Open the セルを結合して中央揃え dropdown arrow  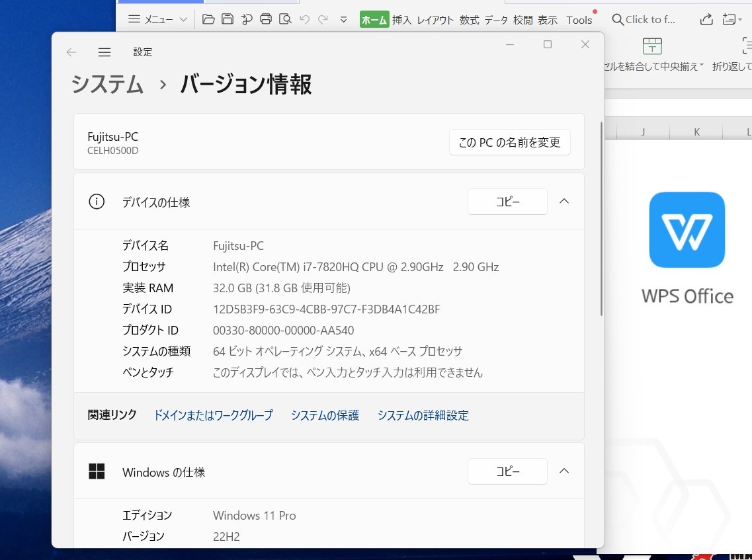pyautogui.click(x=702, y=65)
